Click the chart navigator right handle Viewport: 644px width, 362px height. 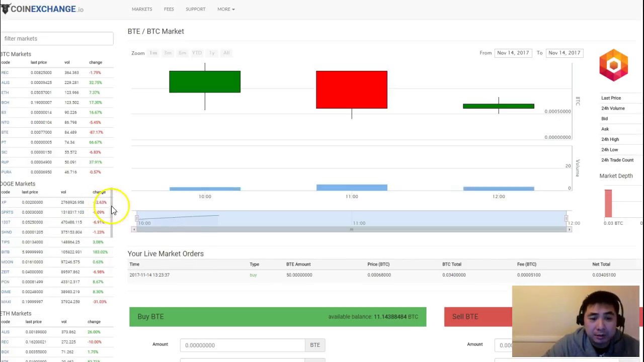(x=566, y=218)
